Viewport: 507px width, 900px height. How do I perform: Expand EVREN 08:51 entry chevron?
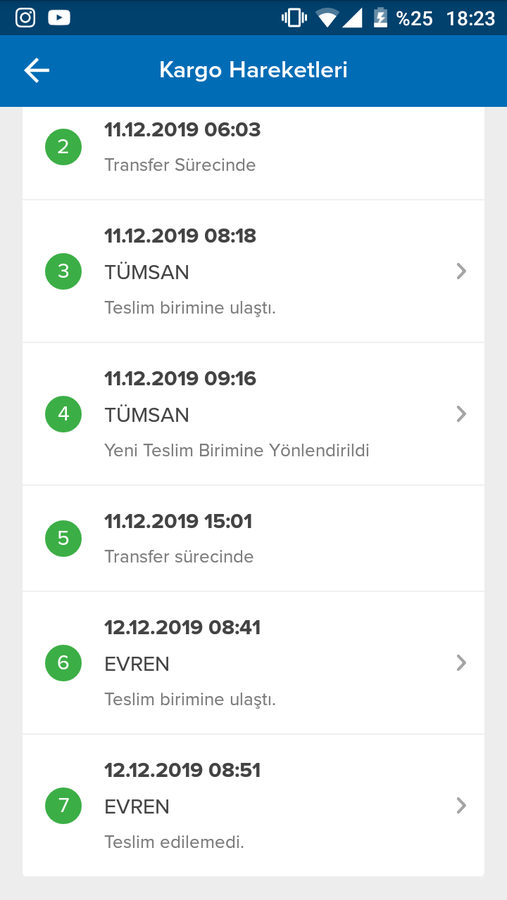(x=461, y=806)
